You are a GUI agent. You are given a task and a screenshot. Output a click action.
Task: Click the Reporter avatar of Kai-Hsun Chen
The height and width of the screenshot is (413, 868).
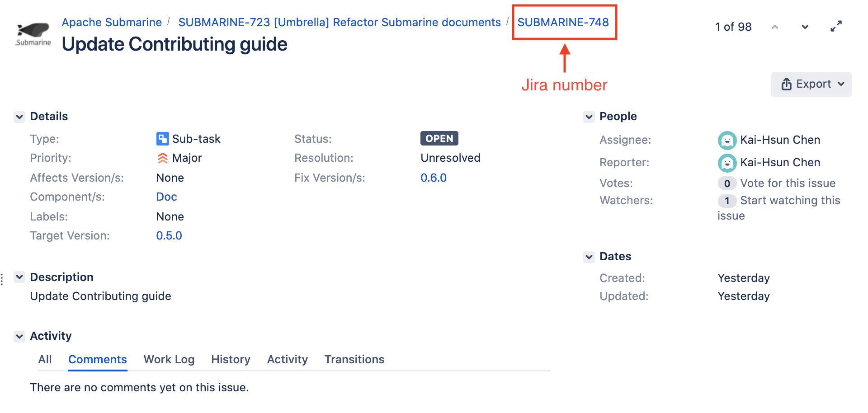[727, 163]
